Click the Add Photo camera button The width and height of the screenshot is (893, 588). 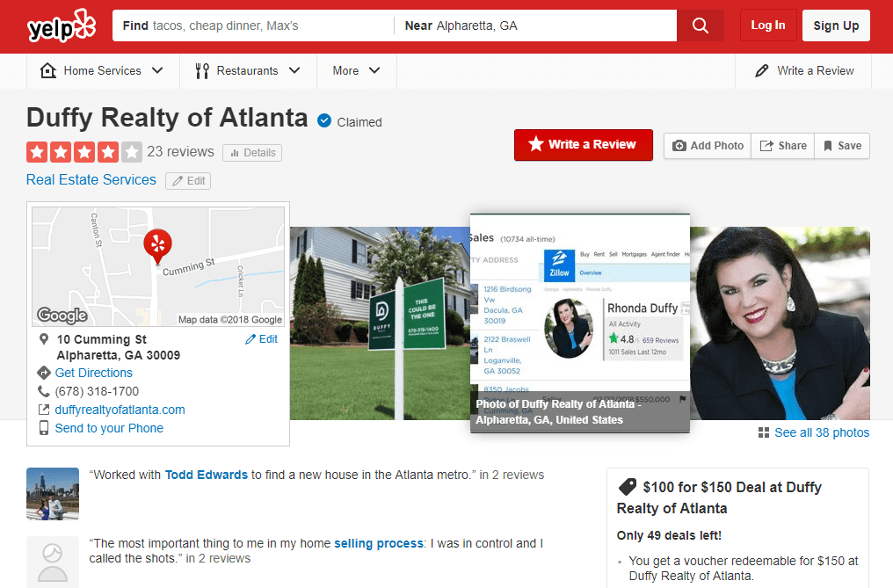pos(708,146)
